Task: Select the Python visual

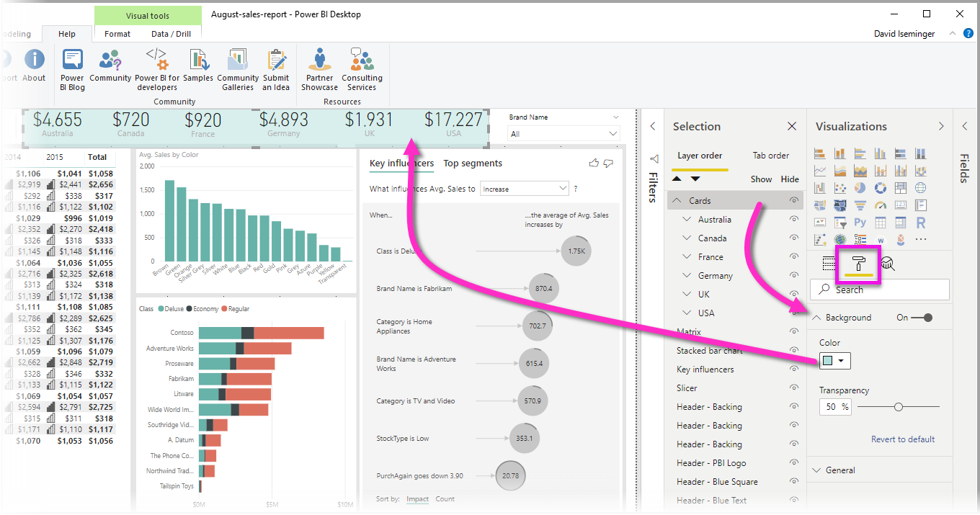Action: pyautogui.click(x=860, y=223)
